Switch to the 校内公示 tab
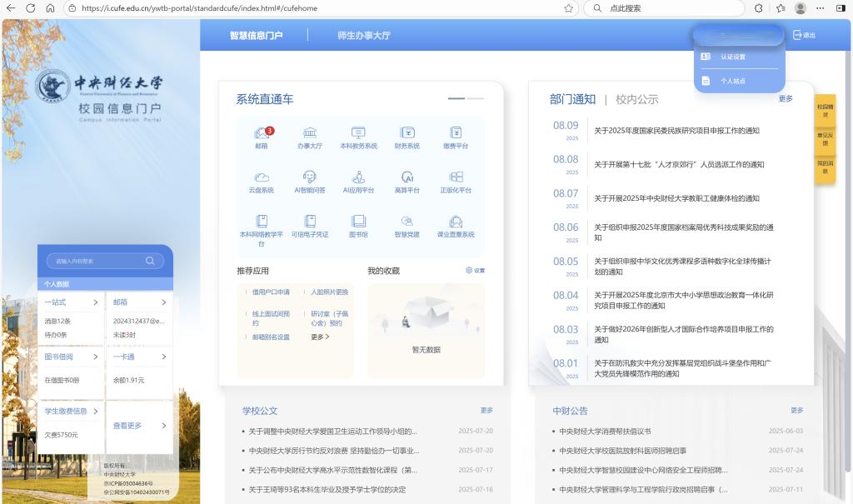 tap(636, 99)
